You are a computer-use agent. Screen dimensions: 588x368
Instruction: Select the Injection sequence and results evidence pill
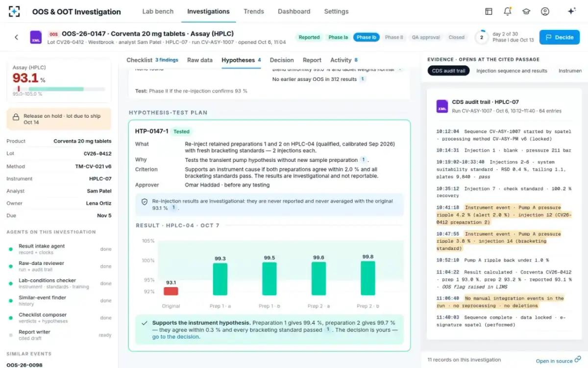(512, 71)
